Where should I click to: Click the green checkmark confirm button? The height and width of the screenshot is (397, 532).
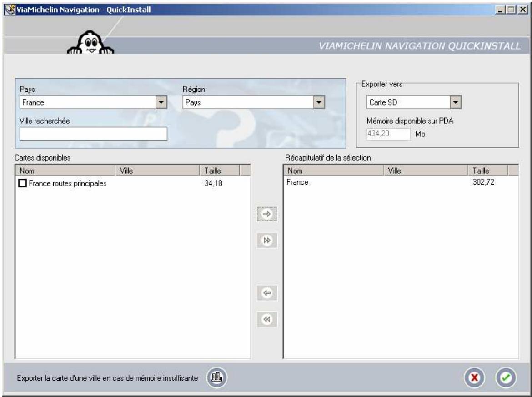pyautogui.click(x=506, y=377)
